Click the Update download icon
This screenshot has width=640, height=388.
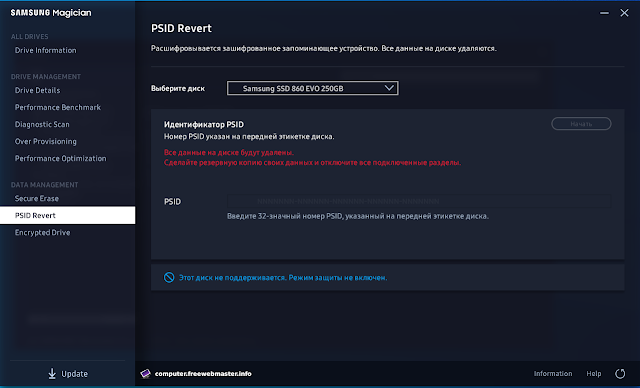[52, 374]
